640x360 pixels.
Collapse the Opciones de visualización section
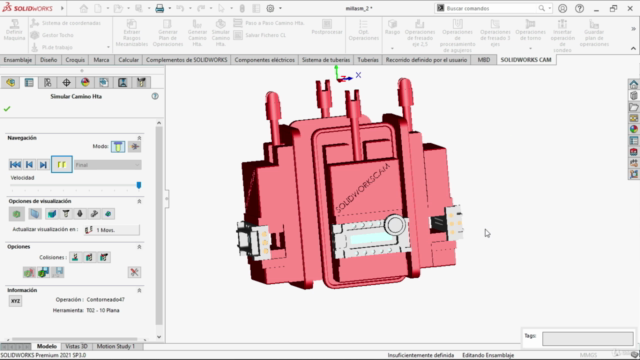139,201
